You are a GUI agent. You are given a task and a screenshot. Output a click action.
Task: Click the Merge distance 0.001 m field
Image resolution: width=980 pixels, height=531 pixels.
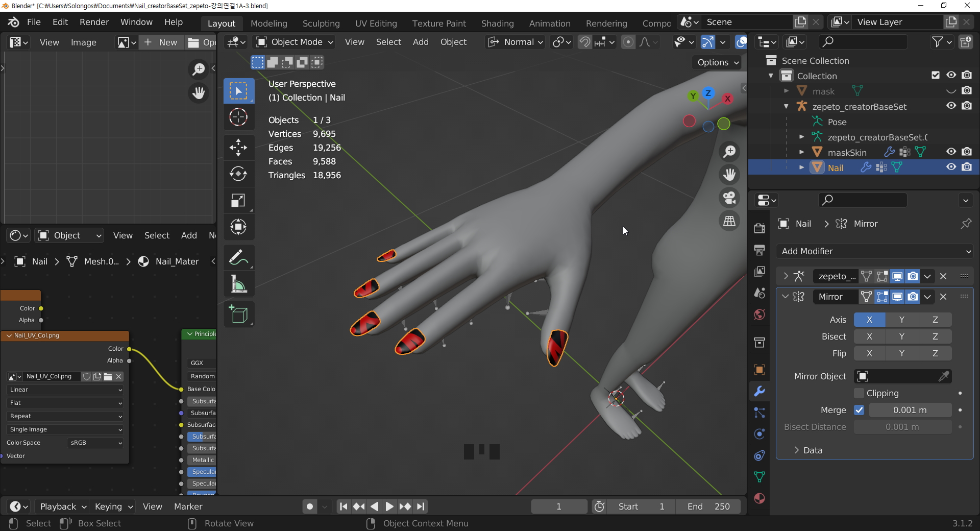pyautogui.click(x=910, y=410)
